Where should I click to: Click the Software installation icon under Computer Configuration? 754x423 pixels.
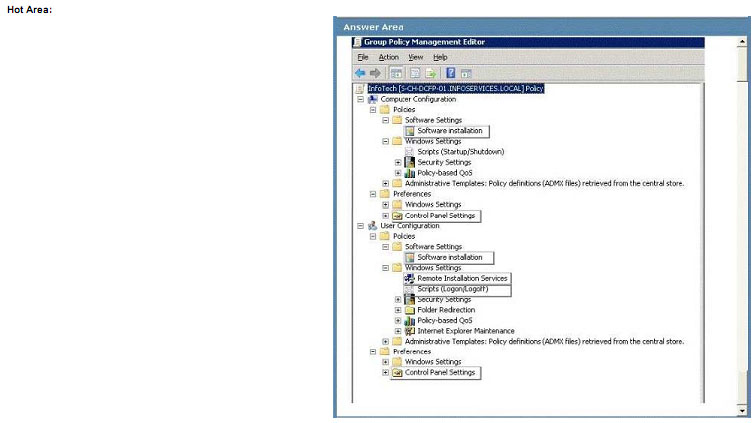click(410, 131)
